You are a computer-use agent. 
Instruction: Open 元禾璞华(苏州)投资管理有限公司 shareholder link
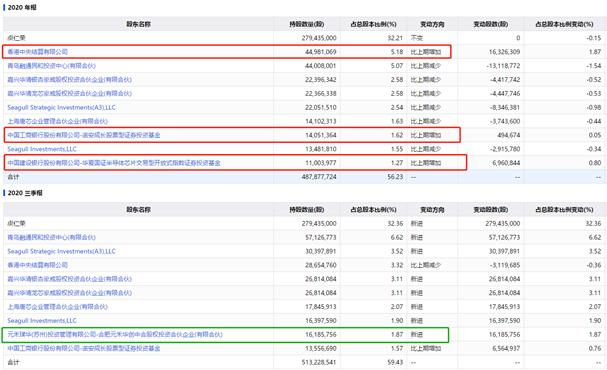pyautogui.click(x=115, y=334)
